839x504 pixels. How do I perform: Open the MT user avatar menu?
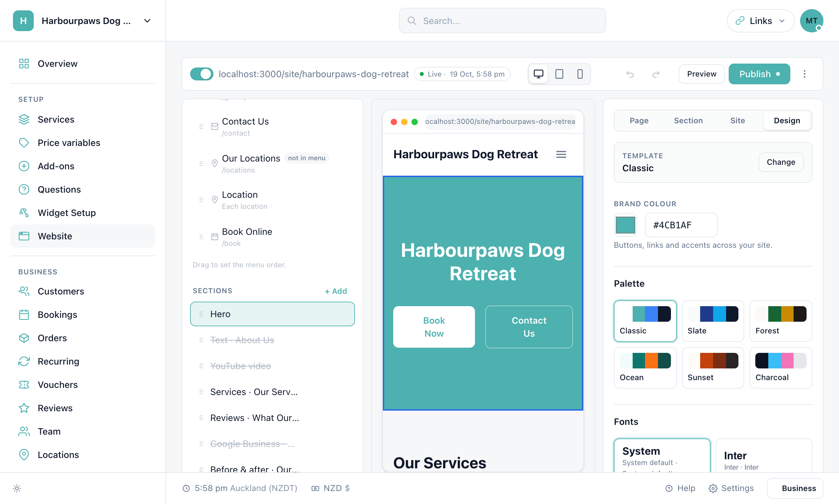(x=811, y=21)
